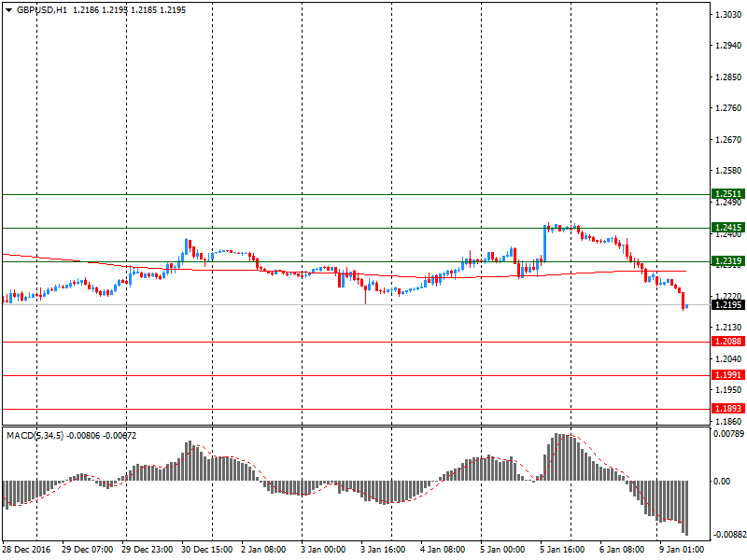Click the MACD scale value -0.00882
Screen dimensions: 747x560
pyautogui.click(x=728, y=535)
